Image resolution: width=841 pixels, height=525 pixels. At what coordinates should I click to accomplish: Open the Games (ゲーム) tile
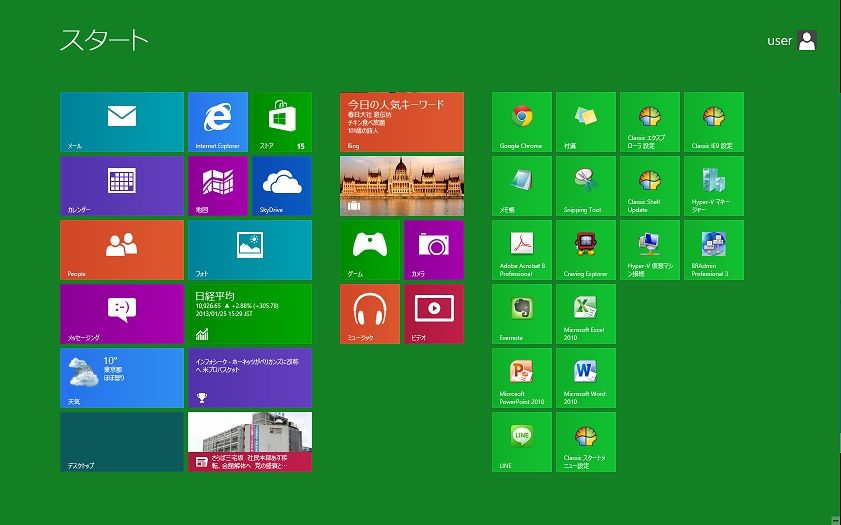tap(370, 250)
